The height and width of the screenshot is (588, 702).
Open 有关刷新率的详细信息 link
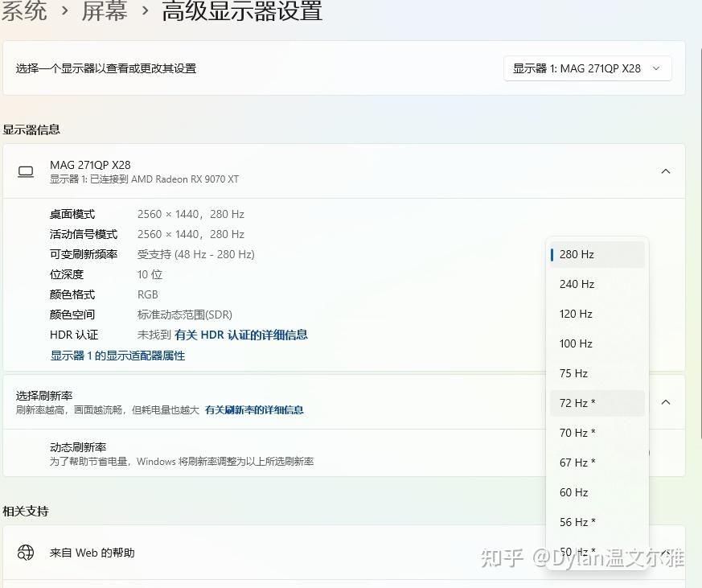pos(254,410)
